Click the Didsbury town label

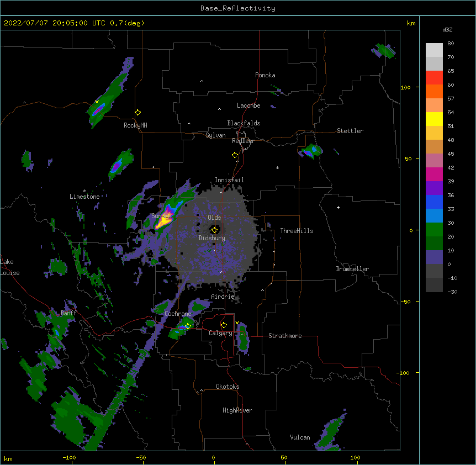[211, 238]
